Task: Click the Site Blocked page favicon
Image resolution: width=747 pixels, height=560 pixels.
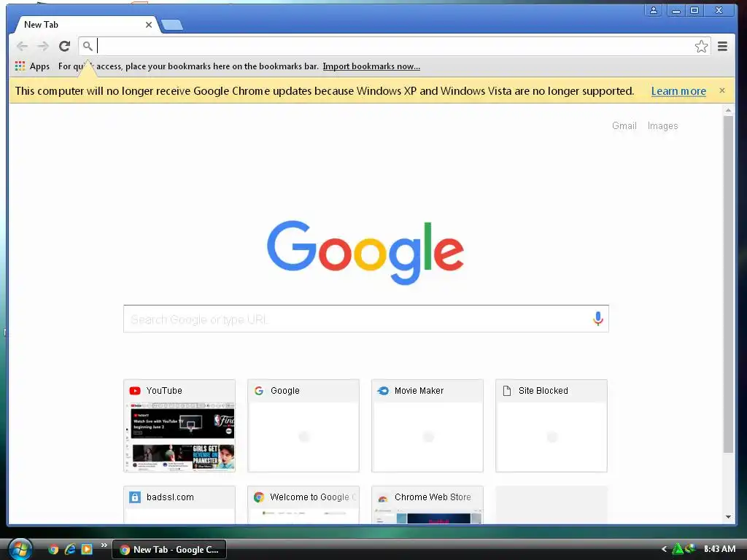Action: pyautogui.click(x=507, y=391)
